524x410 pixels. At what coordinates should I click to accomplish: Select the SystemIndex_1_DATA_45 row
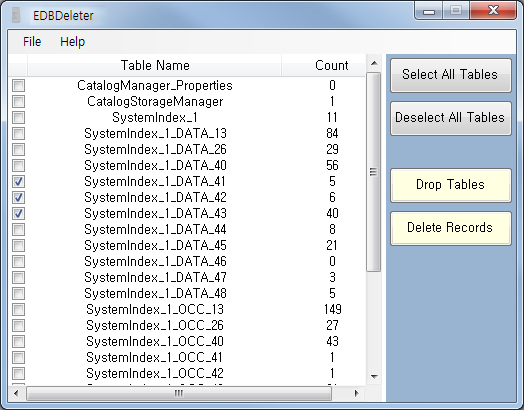pos(187,246)
